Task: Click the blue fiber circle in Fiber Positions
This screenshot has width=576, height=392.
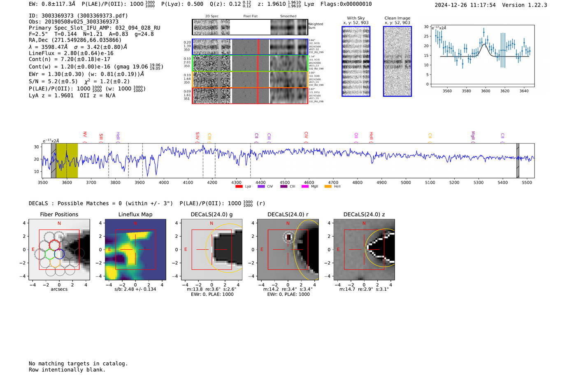Action: (59, 254)
